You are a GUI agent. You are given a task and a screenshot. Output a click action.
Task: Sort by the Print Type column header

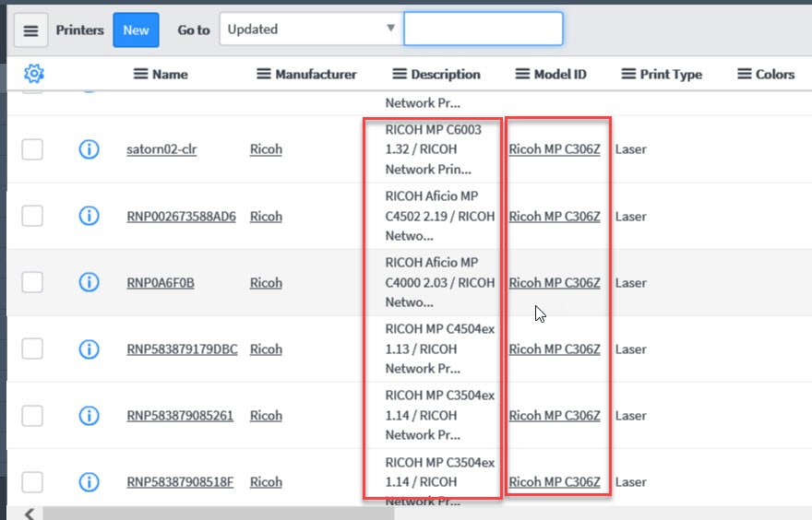pos(671,75)
